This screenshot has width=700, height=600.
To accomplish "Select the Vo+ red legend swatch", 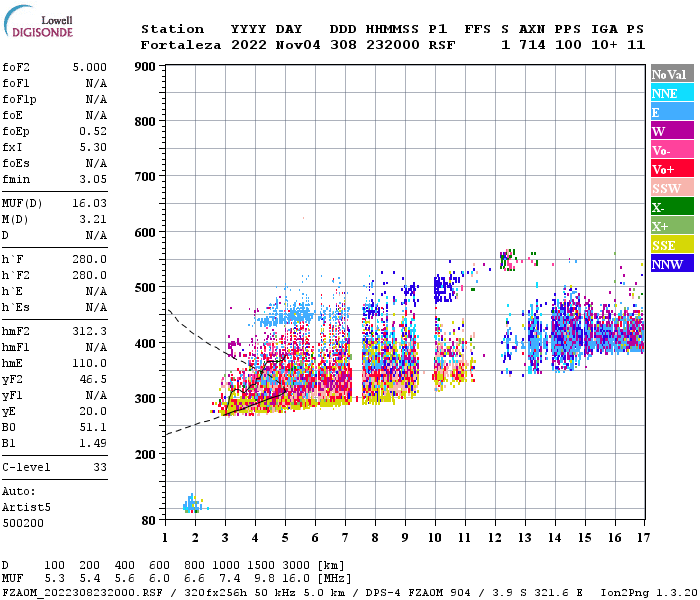I will [672, 169].
